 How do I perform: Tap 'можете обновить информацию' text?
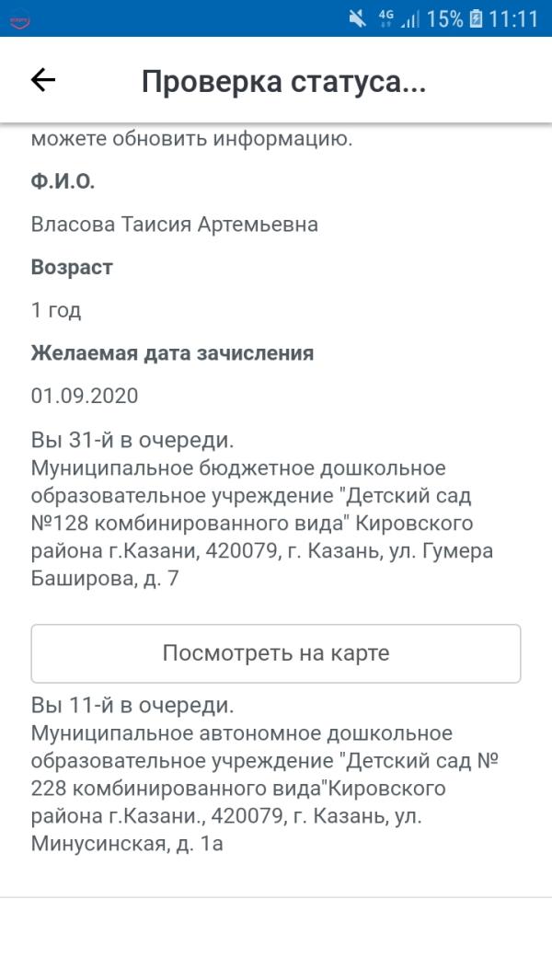[x=191, y=140]
